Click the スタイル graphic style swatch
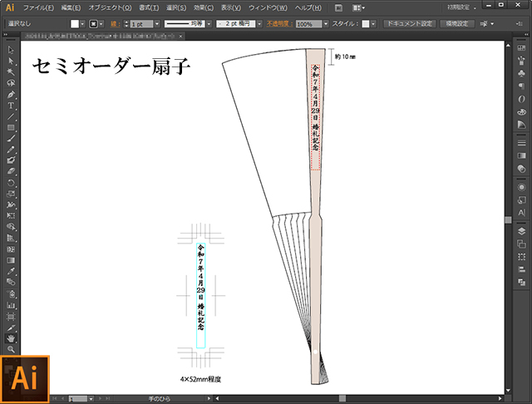The width and height of the screenshot is (532, 404). (x=366, y=24)
